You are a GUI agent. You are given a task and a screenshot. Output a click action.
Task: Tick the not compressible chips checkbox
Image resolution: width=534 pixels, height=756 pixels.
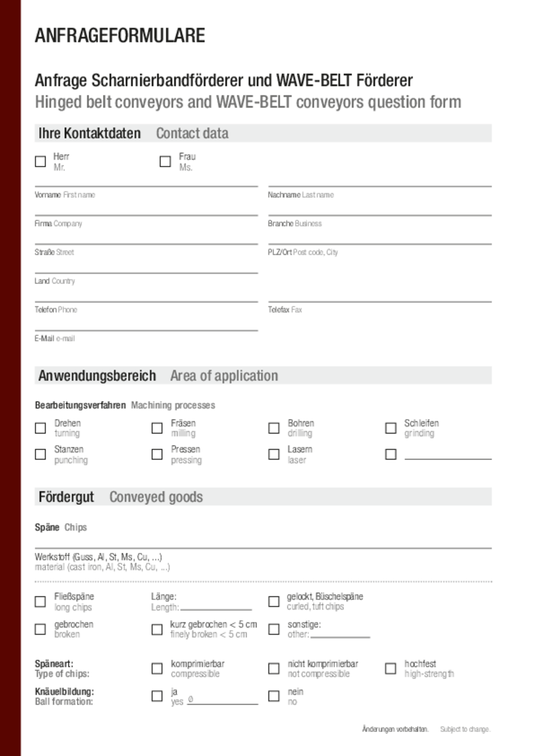tap(274, 668)
